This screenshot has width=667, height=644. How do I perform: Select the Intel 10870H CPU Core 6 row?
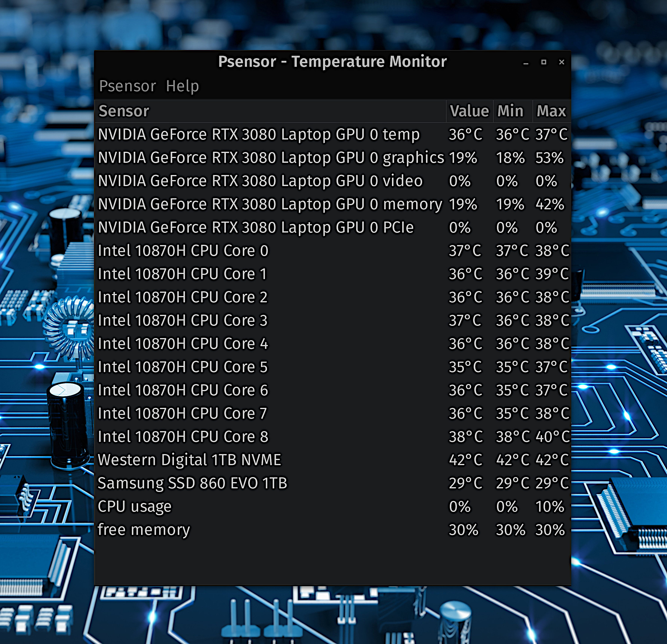pos(333,390)
